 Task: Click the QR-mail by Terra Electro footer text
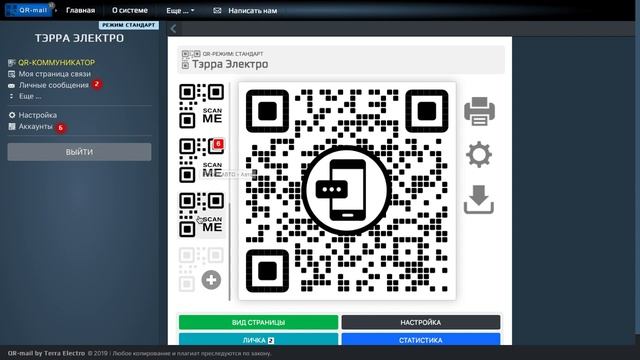46,353
